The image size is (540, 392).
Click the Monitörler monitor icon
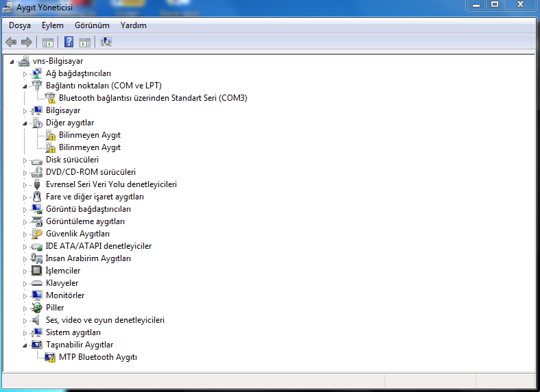36,295
